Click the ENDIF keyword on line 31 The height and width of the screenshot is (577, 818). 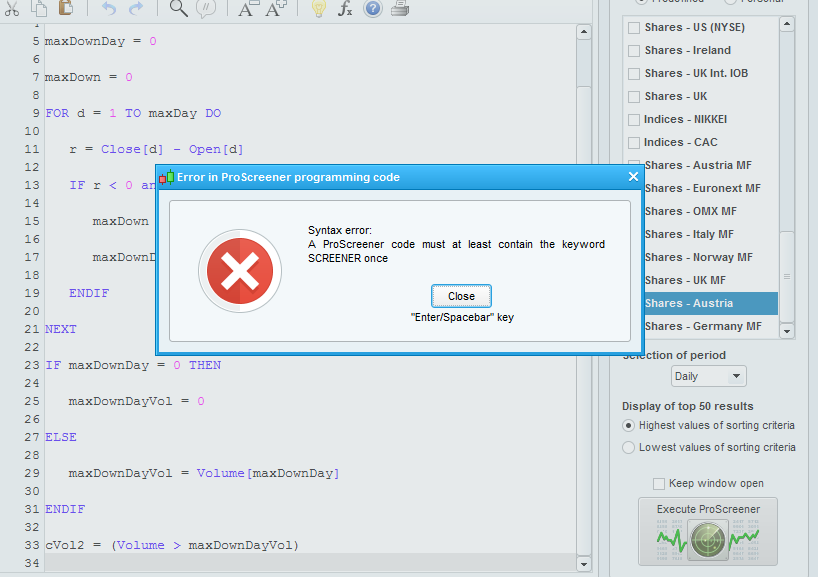coord(65,509)
